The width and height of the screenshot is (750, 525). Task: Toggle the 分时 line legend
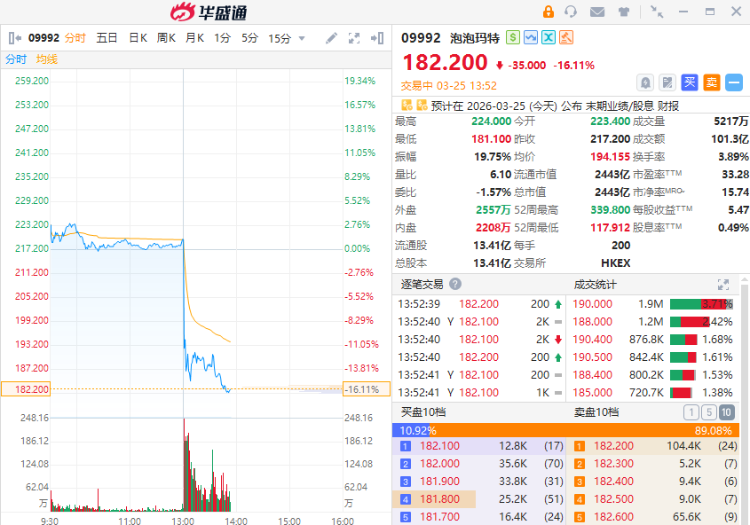[16, 59]
